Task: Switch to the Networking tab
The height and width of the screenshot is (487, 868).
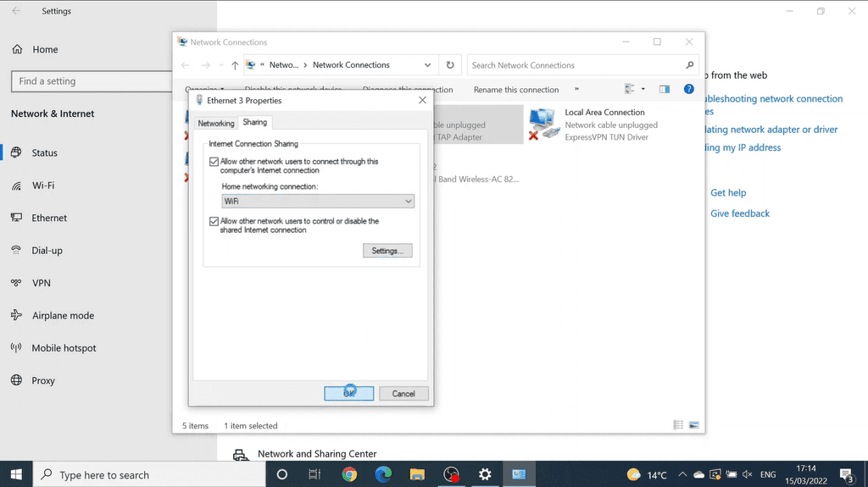Action: (216, 124)
